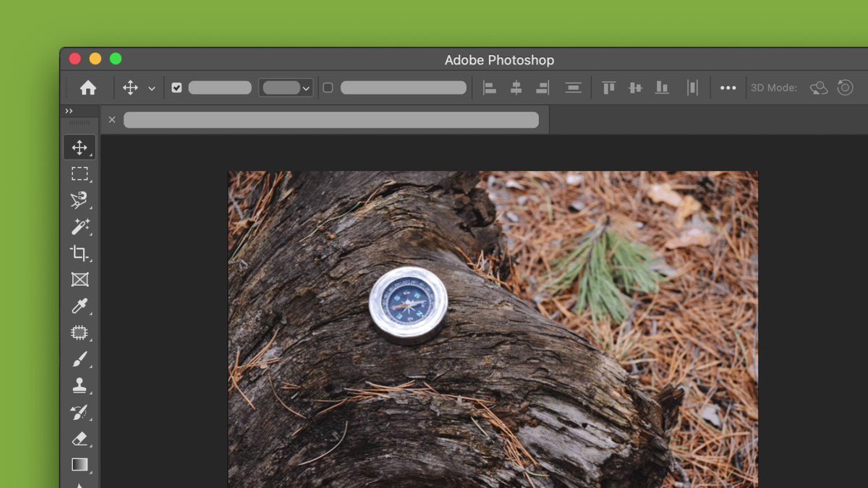The width and height of the screenshot is (868, 488).
Task: Select the Crop tool
Action: coord(80,253)
